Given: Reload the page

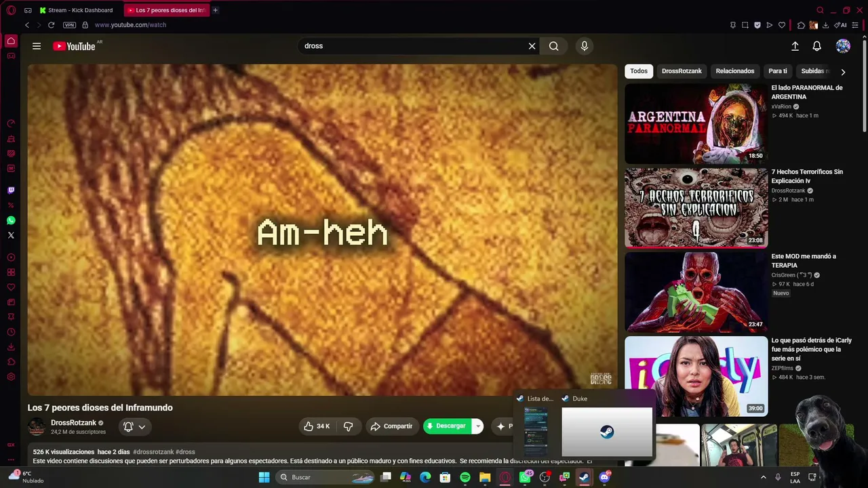Looking at the screenshot, I should click(51, 25).
